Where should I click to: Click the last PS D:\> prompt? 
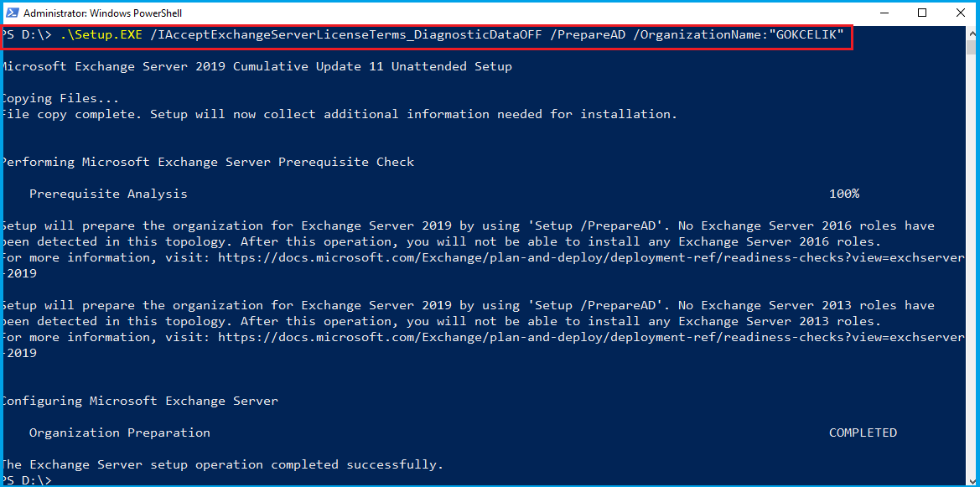(x=27, y=480)
